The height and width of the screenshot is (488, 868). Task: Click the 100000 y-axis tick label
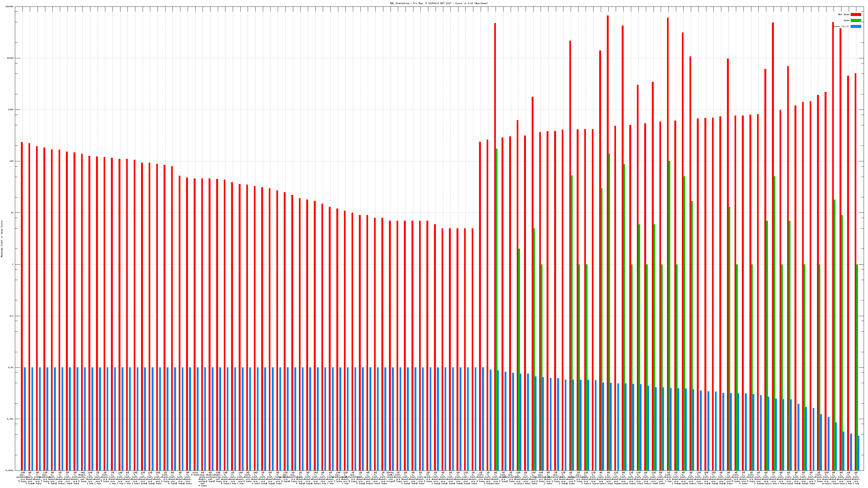10,7
